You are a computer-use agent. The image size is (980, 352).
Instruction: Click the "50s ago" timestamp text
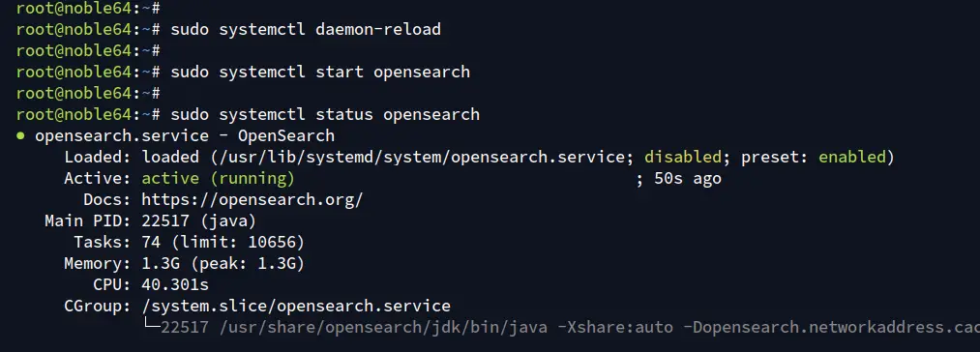(x=688, y=179)
